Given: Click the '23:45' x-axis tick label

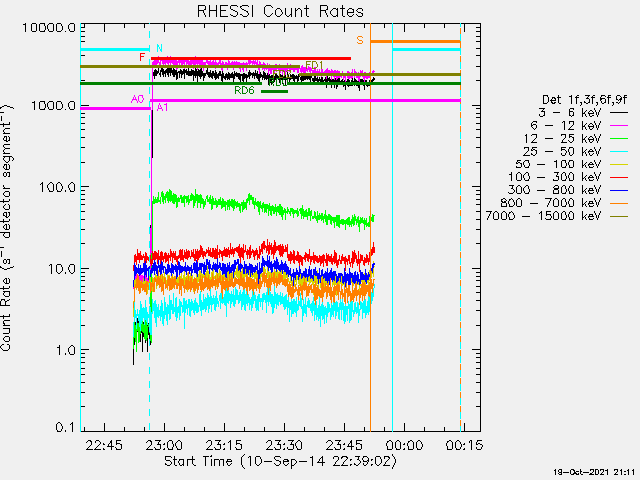Looking at the screenshot, I should point(344,445).
